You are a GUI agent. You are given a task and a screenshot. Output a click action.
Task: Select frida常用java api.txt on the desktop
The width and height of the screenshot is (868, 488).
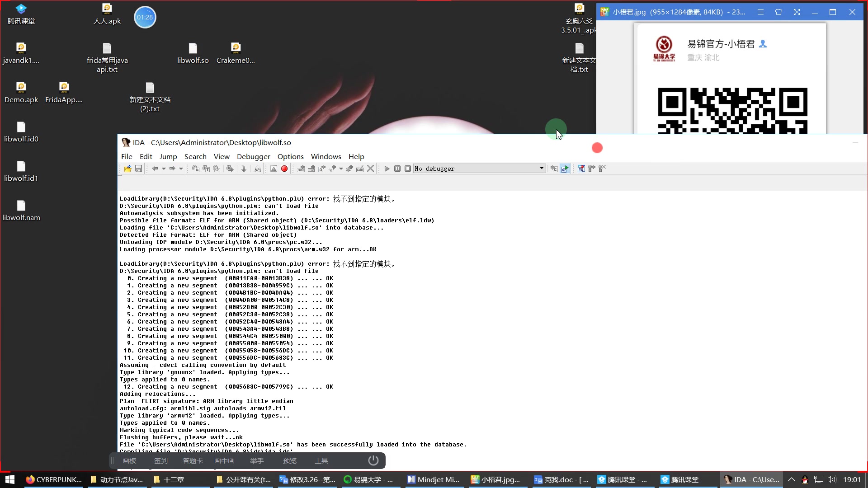tap(107, 58)
